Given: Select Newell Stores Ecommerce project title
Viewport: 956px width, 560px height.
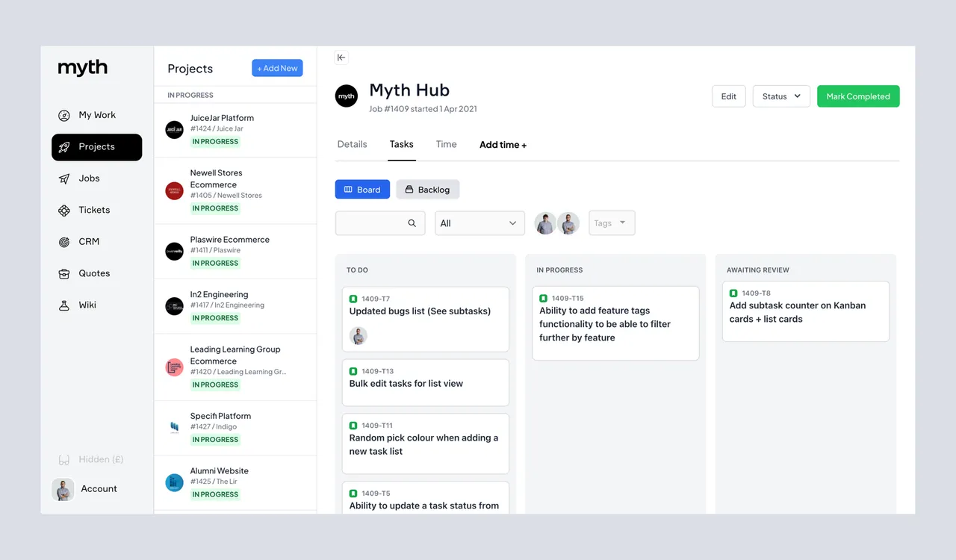Looking at the screenshot, I should pyautogui.click(x=216, y=179).
